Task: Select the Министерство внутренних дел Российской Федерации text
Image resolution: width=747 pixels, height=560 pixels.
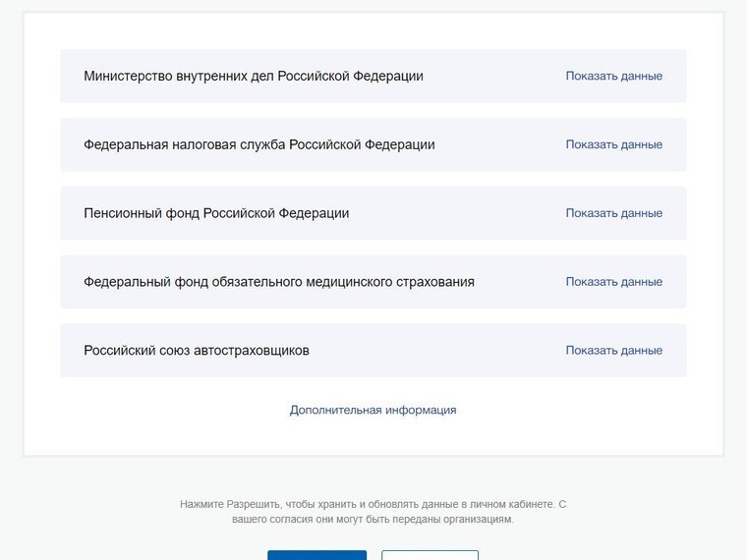Action: [x=254, y=77]
